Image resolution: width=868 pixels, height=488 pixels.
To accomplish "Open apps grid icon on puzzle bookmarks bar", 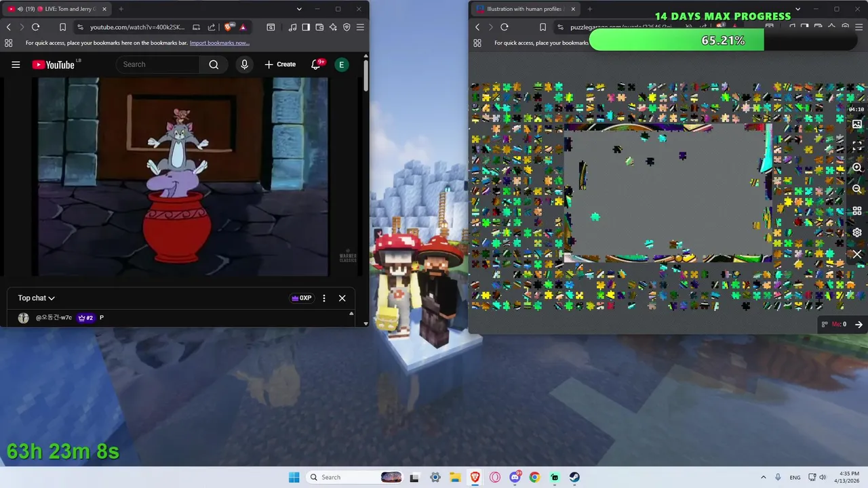I will pyautogui.click(x=477, y=43).
